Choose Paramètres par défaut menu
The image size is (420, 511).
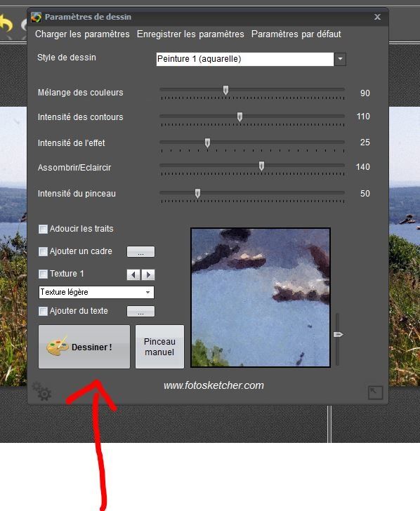point(296,34)
